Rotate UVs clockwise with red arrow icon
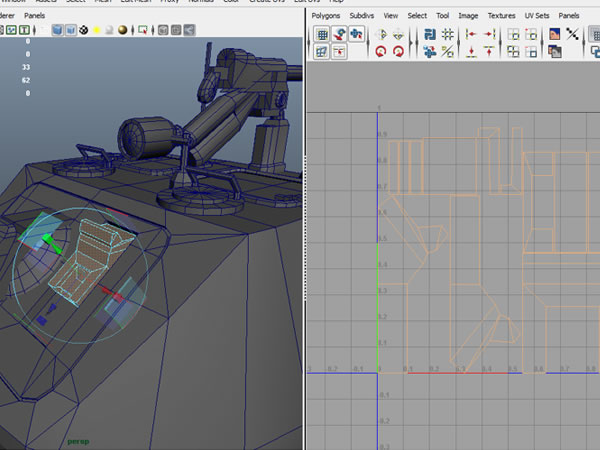Viewport: 600px width, 450px height. (x=398, y=52)
